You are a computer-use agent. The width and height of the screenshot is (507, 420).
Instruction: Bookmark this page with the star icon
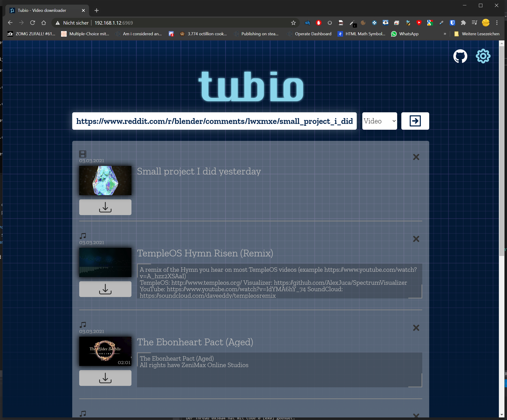coord(293,23)
